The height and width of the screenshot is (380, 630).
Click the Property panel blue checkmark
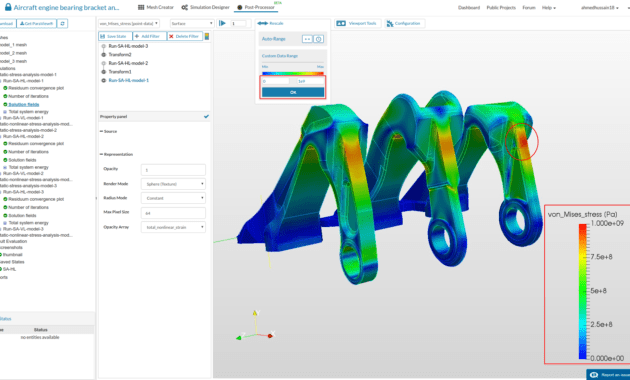pos(206,116)
